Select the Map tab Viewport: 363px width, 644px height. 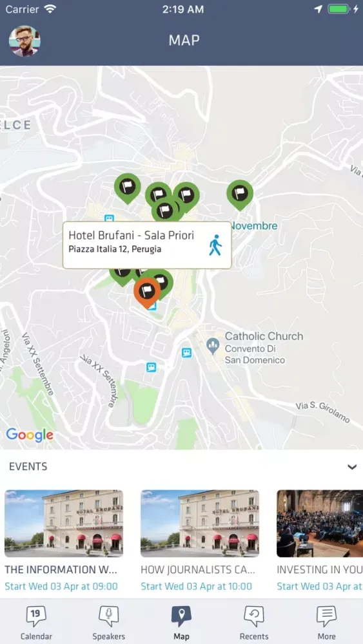point(181,623)
